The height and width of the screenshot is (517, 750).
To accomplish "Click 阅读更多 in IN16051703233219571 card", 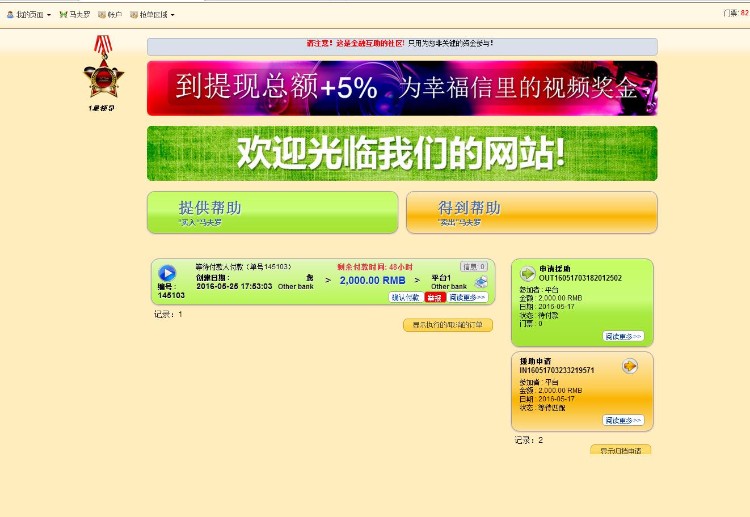I will (623, 420).
